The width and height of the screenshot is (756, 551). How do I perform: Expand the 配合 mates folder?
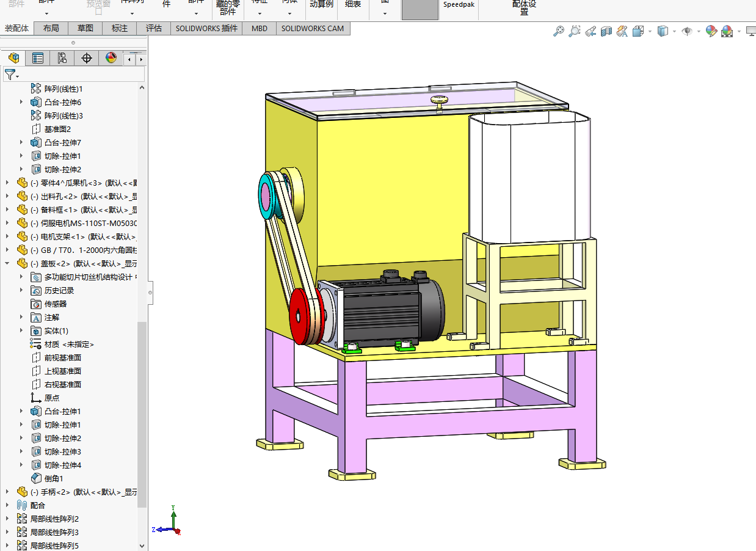[x=7, y=505]
